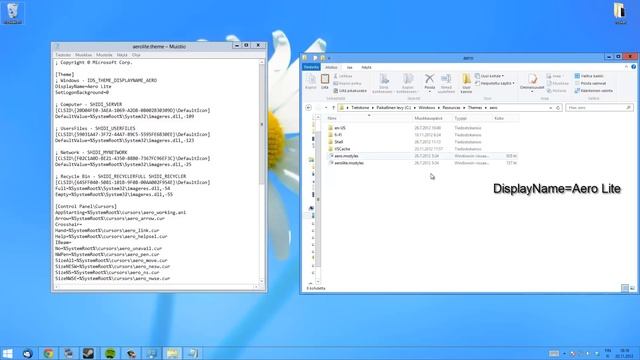This screenshot has width=640, height=360.
Task: Click the Nimeä uudelleen rename icon
Action: click(x=446, y=83)
